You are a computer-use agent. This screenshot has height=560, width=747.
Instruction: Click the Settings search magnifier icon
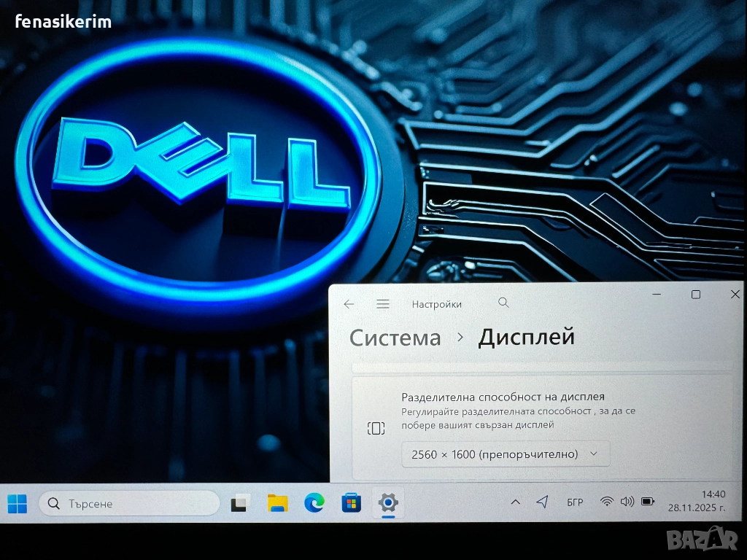pyautogui.click(x=503, y=303)
